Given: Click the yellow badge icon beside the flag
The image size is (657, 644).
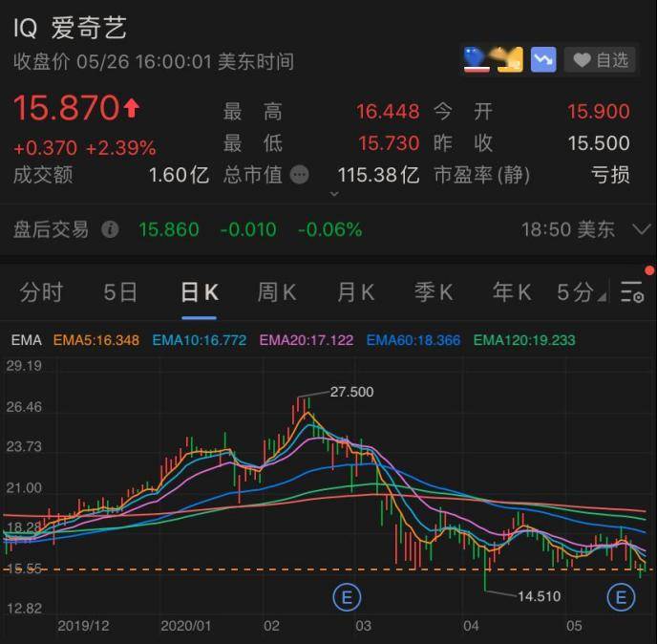Looking at the screenshot, I should point(510,60).
